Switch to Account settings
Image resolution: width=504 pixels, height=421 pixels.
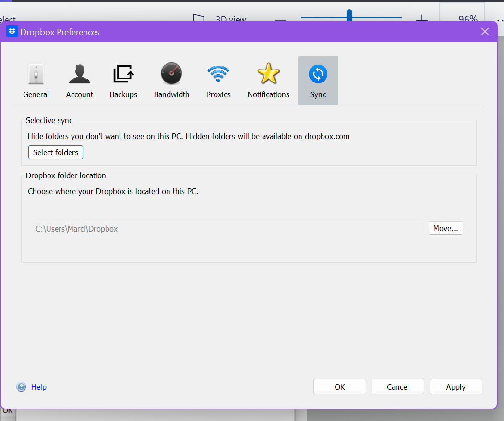79,80
